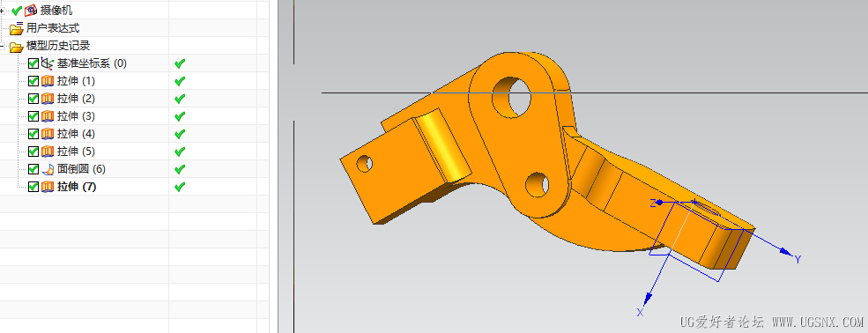The height and width of the screenshot is (333, 868).
Task: Click the green status check for 拉伸 (4)
Action: (x=180, y=134)
